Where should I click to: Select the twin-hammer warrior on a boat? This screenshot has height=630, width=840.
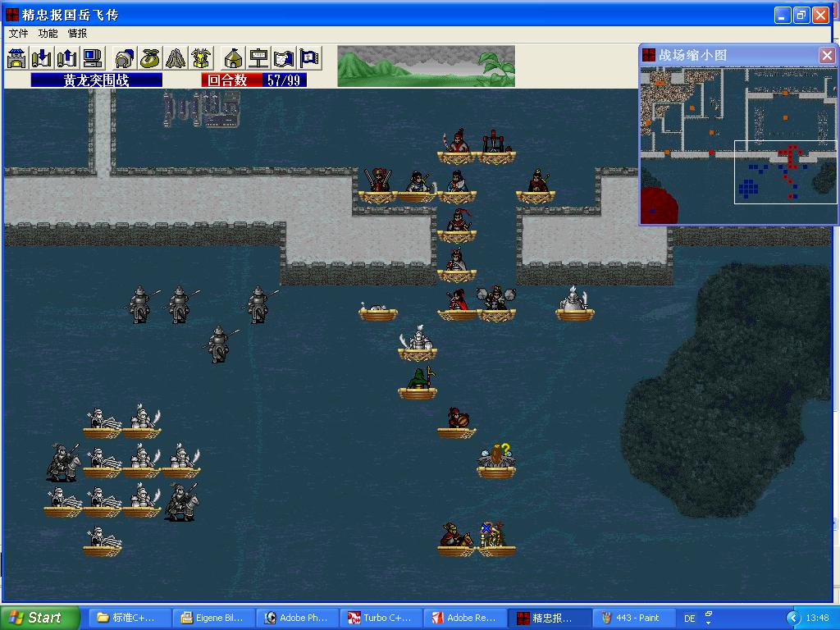pos(496,304)
